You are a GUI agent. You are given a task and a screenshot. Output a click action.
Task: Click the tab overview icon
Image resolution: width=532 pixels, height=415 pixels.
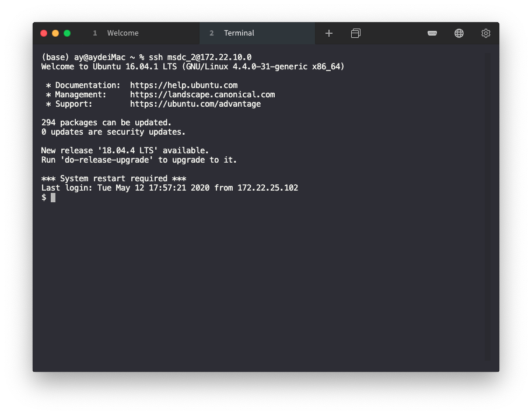click(356, 33)
